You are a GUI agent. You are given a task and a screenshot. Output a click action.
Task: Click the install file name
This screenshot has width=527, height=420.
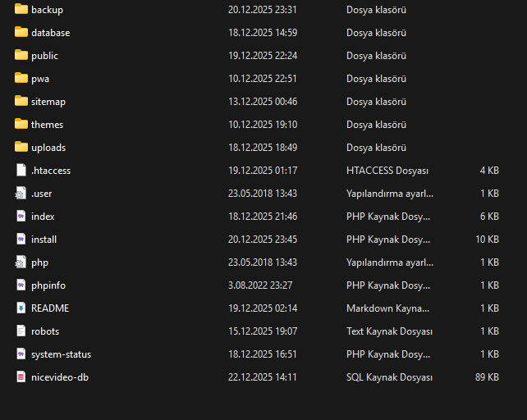[44, 240]
